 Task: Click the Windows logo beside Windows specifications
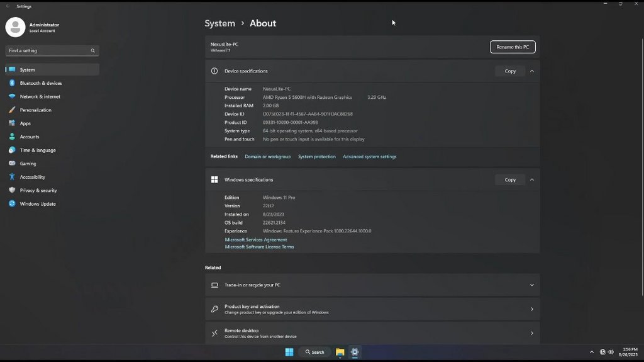pyautogui.click(x=214, y=180)
